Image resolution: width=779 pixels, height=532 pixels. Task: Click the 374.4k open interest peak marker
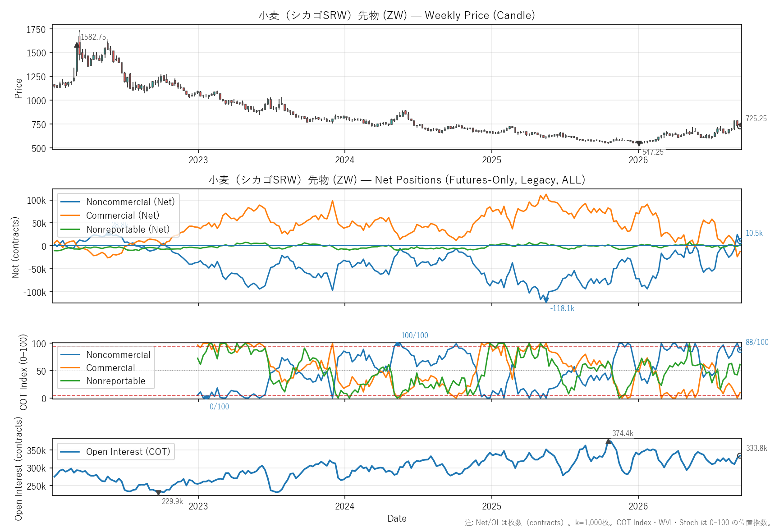click(x=609, y=441)
